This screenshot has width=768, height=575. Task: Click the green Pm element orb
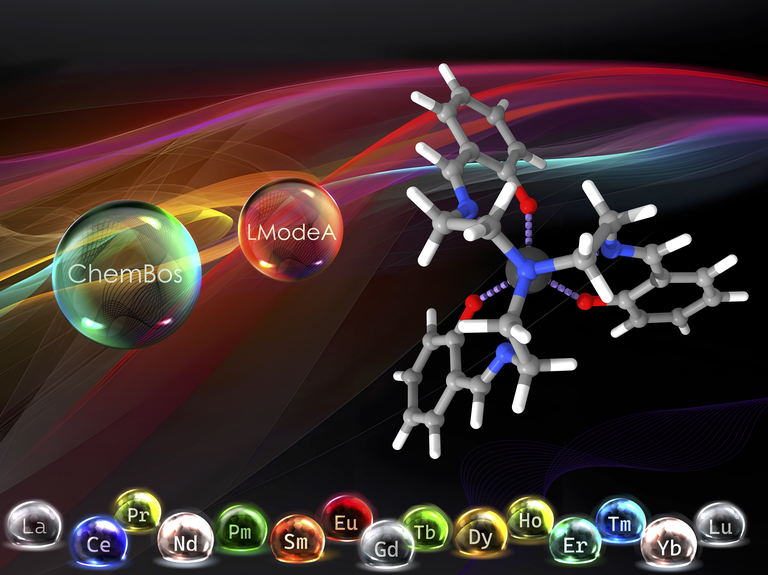241,529
